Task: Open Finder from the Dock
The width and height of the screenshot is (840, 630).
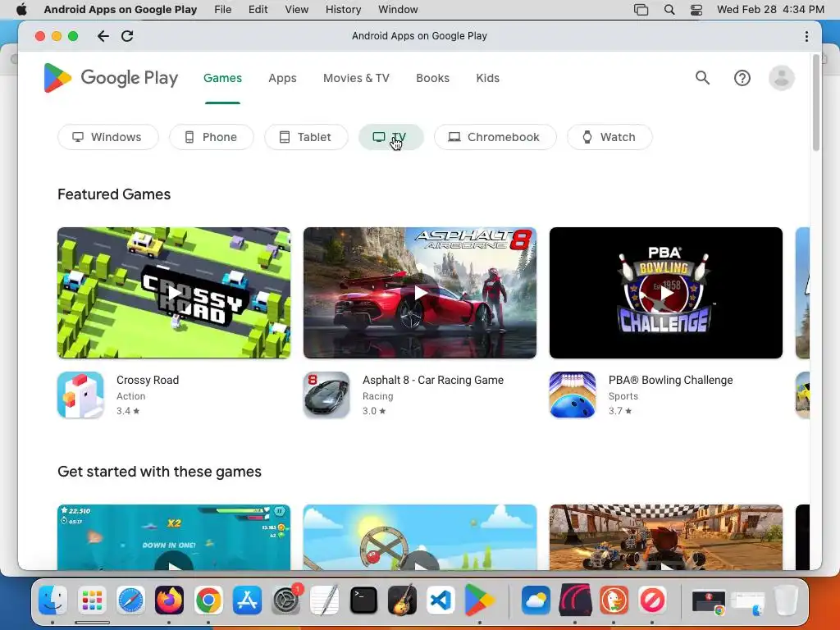Action: [53, 600]
